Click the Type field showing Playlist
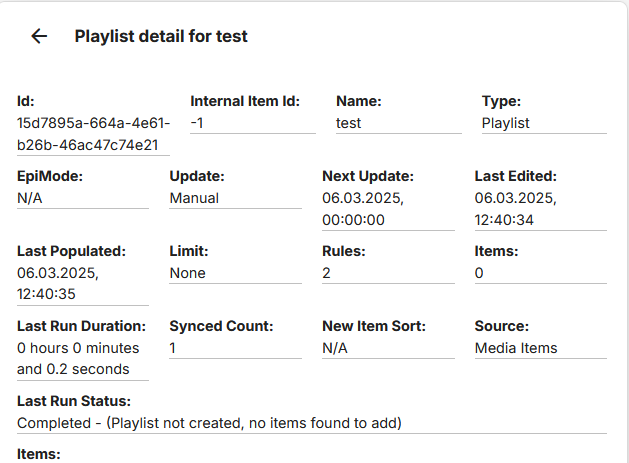The width and height of the screenshot is (629, 463). (543, 123)
